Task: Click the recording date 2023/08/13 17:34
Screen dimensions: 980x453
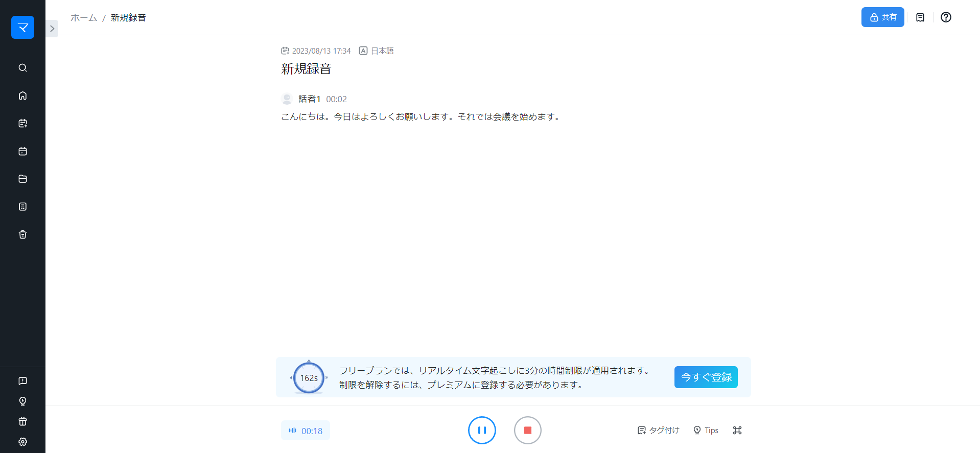Action: coord(316,51)
